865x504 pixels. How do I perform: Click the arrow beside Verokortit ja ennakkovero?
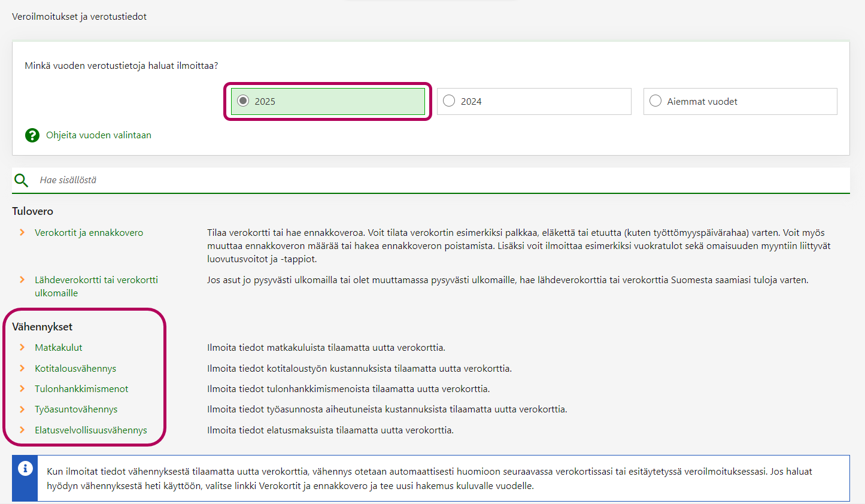pos(22,232)
